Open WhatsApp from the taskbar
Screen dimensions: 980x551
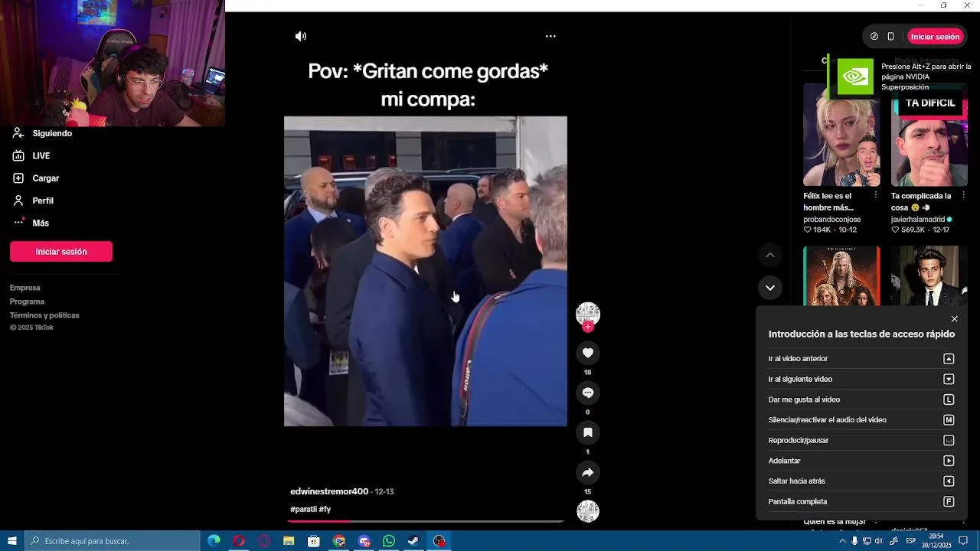point(389,541)
